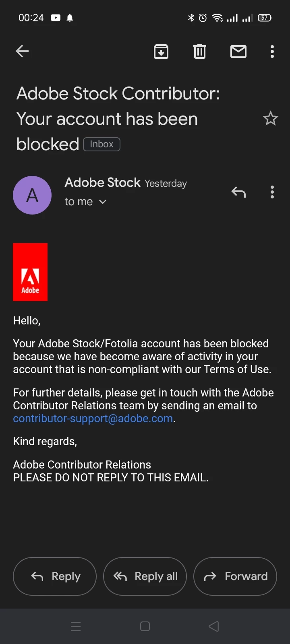The width and height of the screenshot is (290, 644).
Task: Tap the reply arrow beside sender
Action: (238, 192)
